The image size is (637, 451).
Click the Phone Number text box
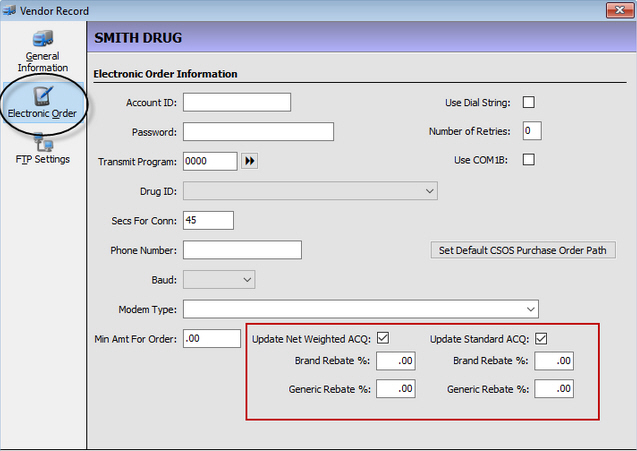[243, 250]
